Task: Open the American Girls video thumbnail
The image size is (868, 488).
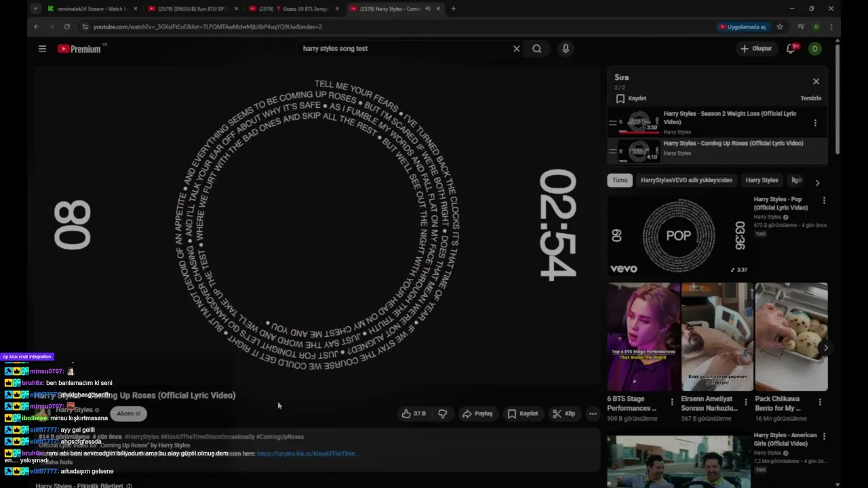Action: pyautogui.click(x=678, y=461)
